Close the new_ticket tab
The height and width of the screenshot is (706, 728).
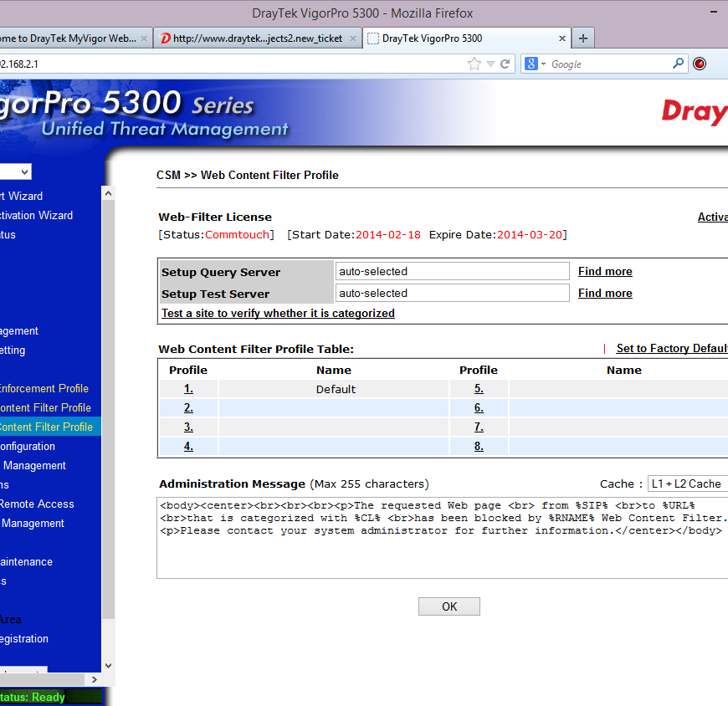tap(353, 38)
